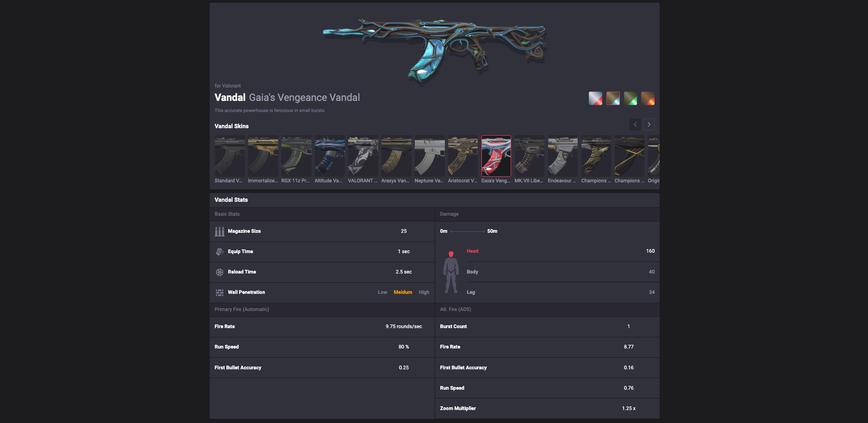Image resolution: width=868 pixels, height=423 pixels.
Task: Click the large Vandal weapon preview image
Action: tap(434, 51)
